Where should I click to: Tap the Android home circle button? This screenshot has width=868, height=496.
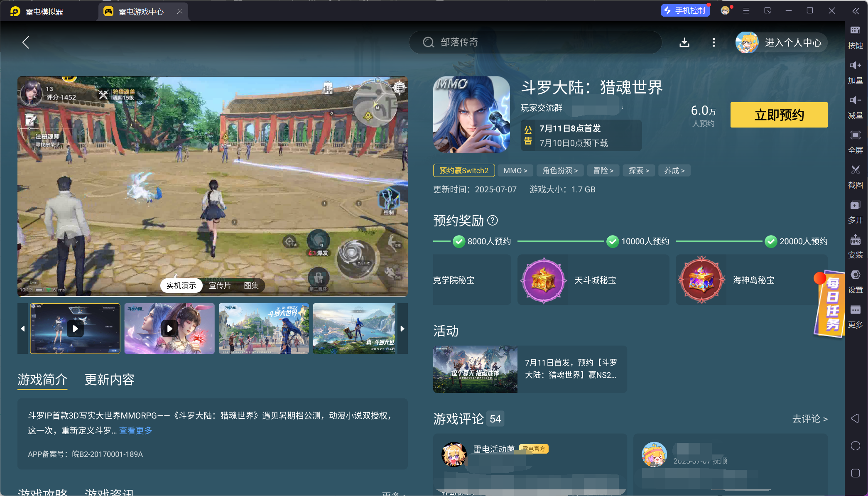click(x=855, y=446)
